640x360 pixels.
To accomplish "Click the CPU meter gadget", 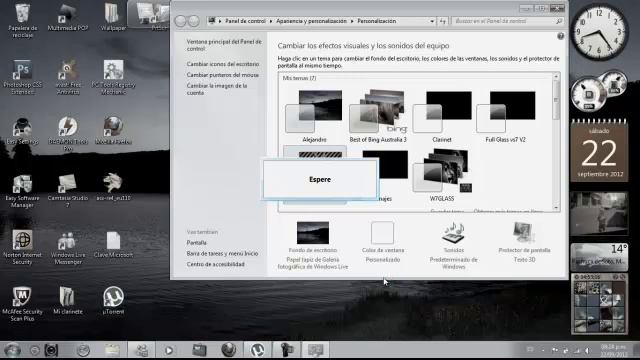I will (x=598, y=91).
